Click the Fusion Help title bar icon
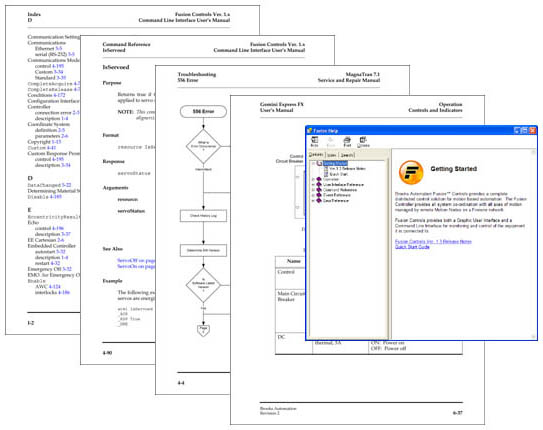 tap(310, 131)
